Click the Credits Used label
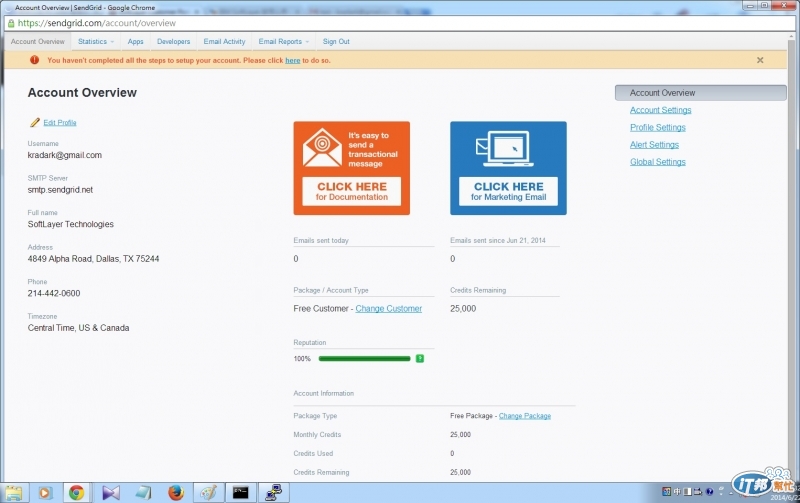Screen dimensions: 800x503 [x=313, y=454]
